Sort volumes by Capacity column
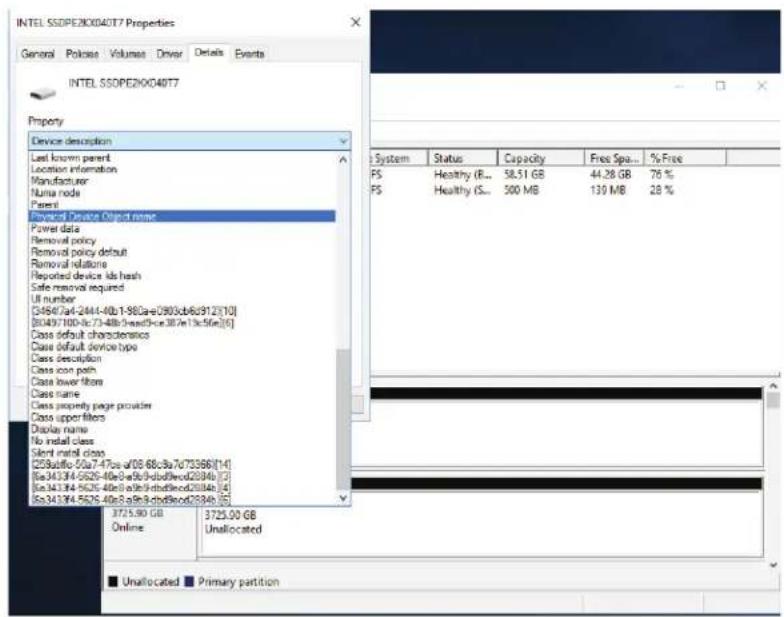The height and width of the screenshot is (617, 784). (540, 158)
